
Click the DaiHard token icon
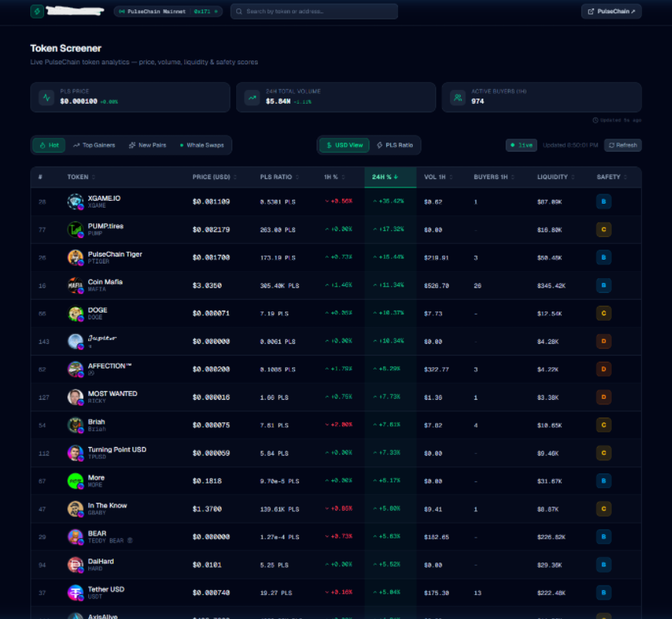(75, 565)
